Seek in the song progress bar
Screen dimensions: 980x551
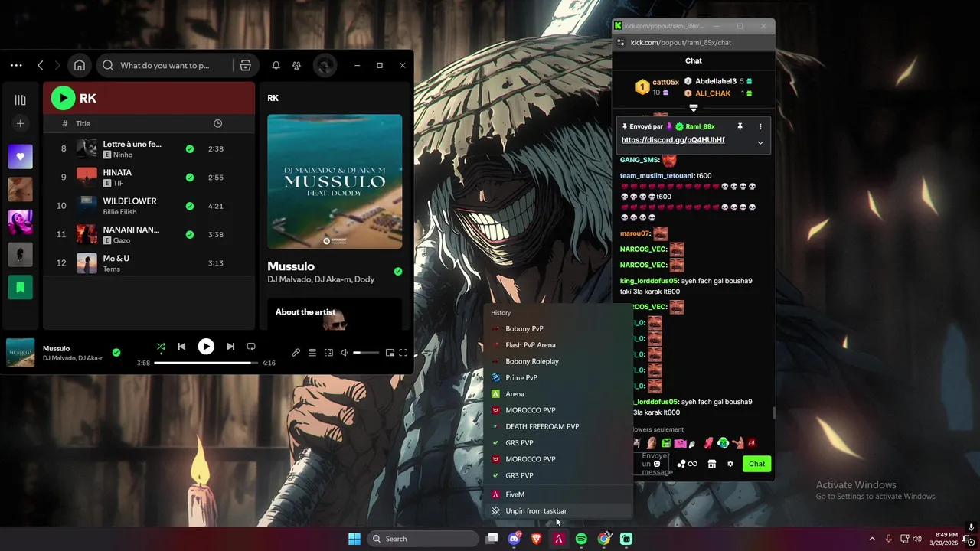click(x=206, y=363)
